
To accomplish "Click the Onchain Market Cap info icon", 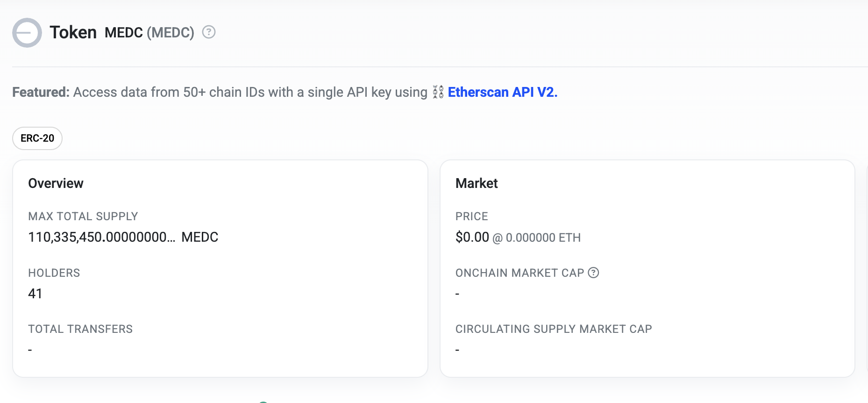I will click(x=593, y=273).
